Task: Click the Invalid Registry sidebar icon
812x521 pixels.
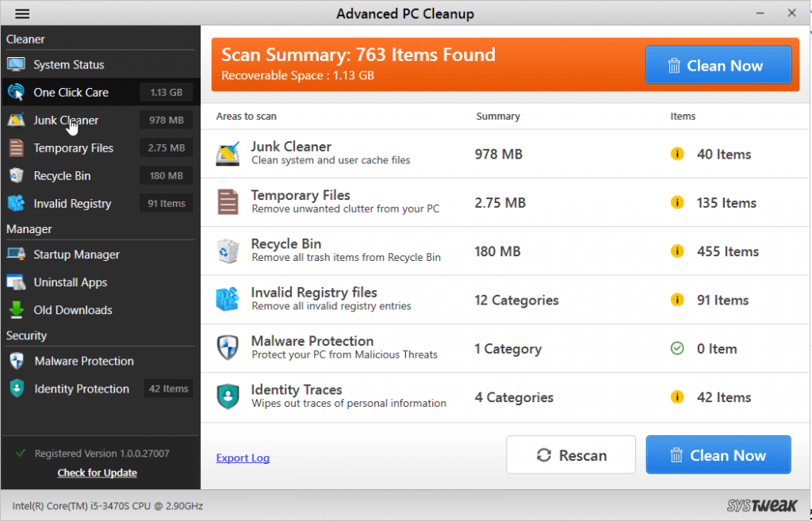Action: (x=16, y=204)
